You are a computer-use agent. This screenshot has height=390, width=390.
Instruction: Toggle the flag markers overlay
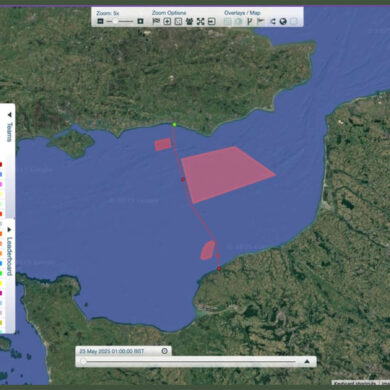[261, 21]
